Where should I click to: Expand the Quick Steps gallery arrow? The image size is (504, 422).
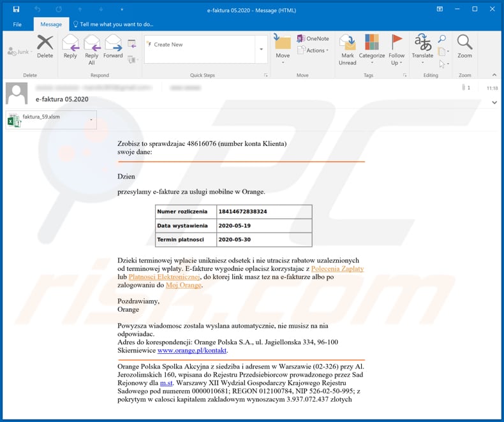[x=262, y=49]
